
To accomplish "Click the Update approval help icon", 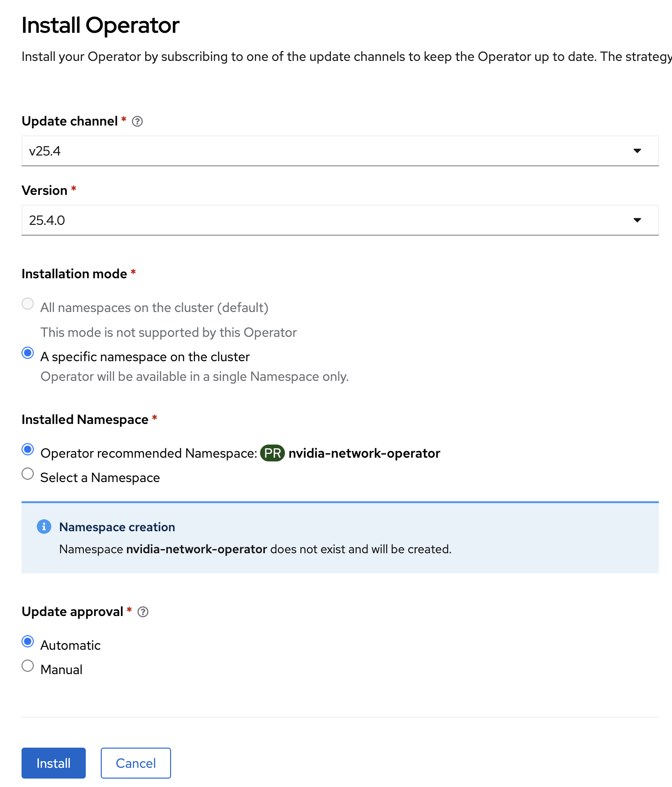I will pyautogui.click(x=143, y=612).
